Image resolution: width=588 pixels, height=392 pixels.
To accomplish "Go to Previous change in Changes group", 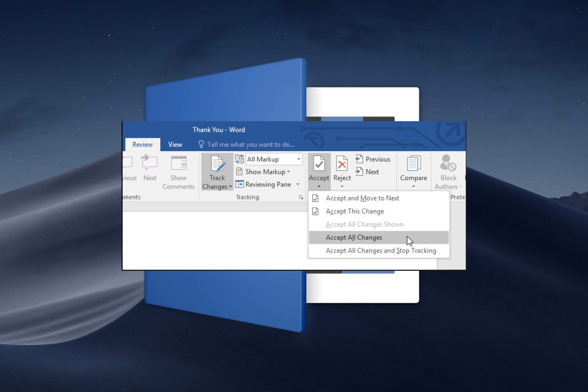I will [x=373, y=159].
